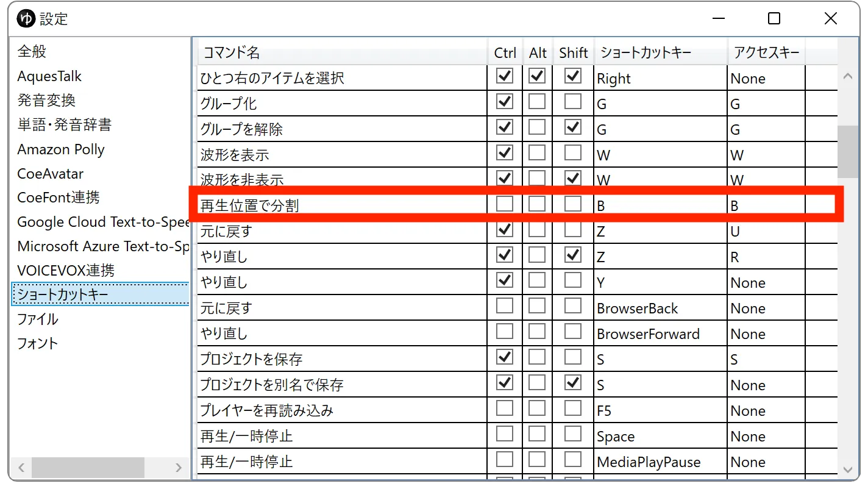Edit the B shortcut key of 再生位置で分割
868x489 pixels.
(661, 206)
